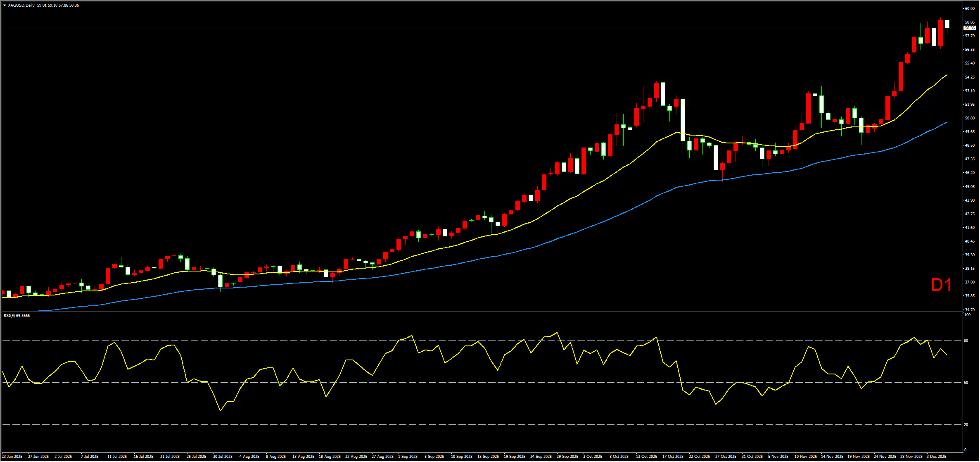Click the 60.00 price axis label

(x=970, y=8)
